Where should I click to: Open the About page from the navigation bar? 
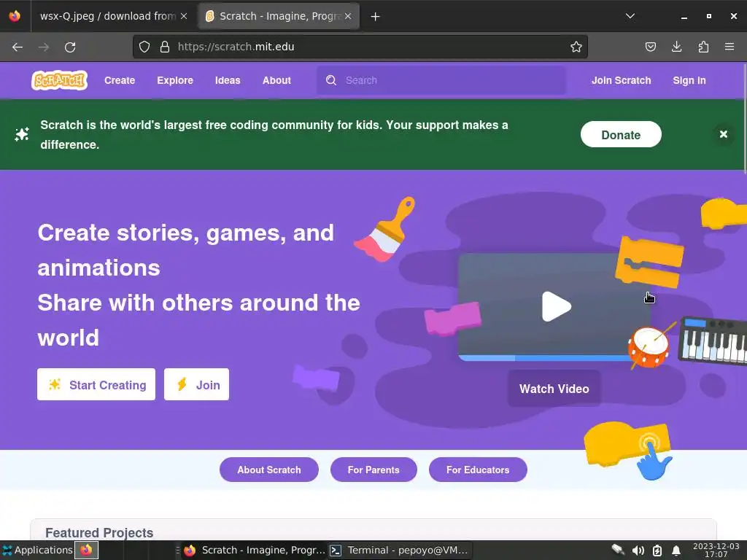click(276, 80)
